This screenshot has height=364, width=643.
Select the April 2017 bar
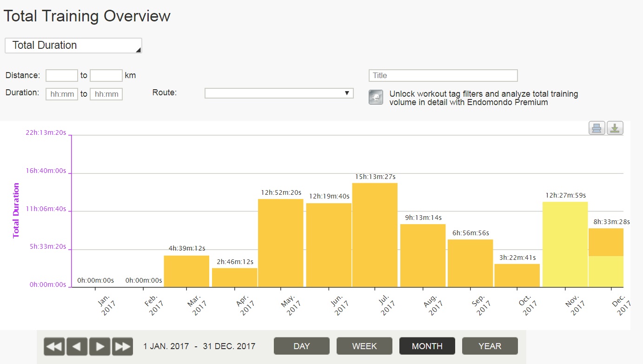[235, 278]
